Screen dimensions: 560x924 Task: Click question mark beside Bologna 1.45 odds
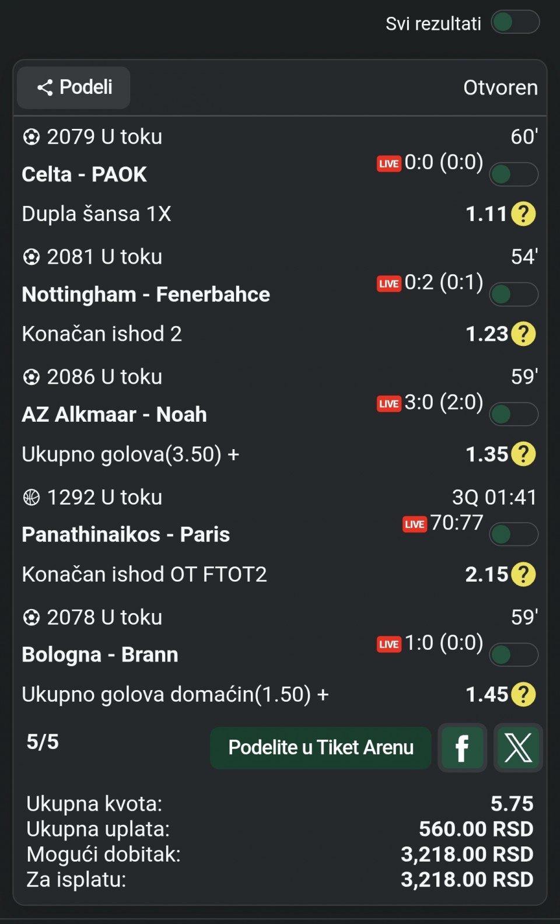pos(523,695)
